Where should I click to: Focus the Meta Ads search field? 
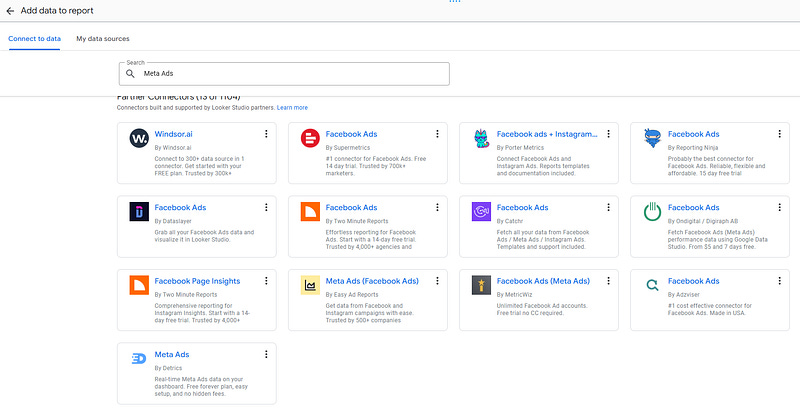[x=284, y=74]
